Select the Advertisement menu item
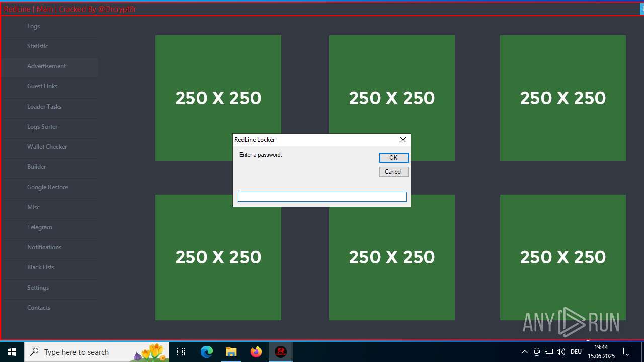Viewport: 644px width, 362px height. click(49, 66)
